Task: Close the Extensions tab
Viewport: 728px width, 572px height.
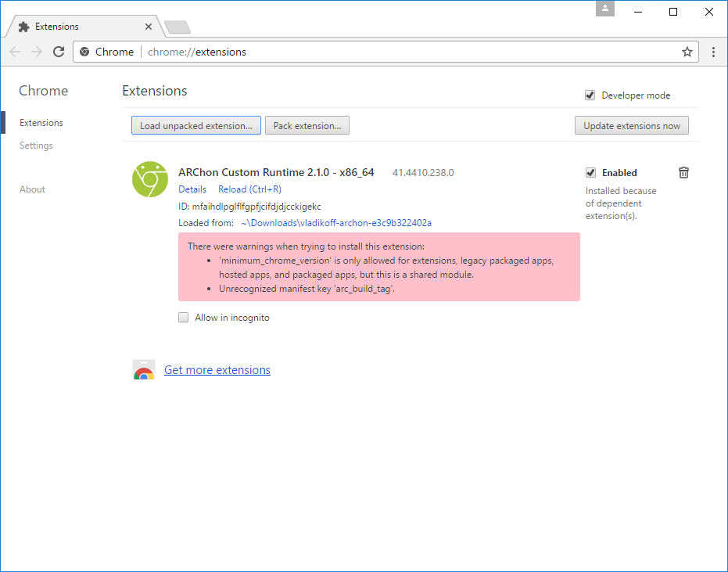Action: click(149, 27)
